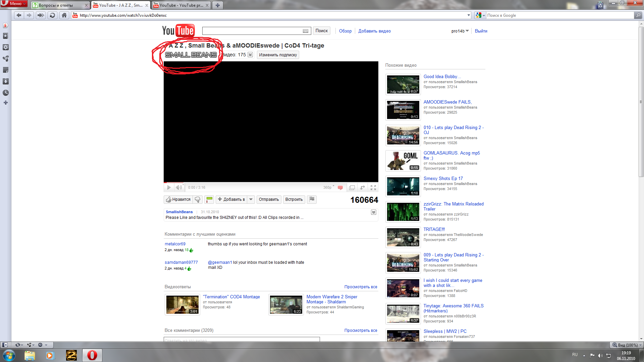Click the pop-out window player icon
644x362 pixels.
352,188
